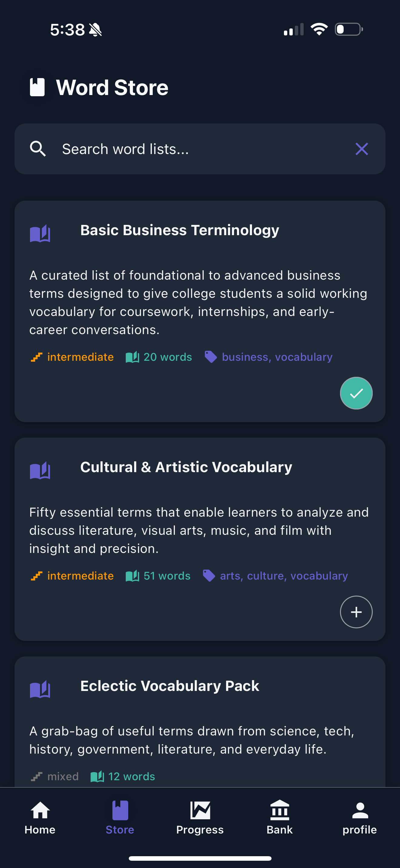Open the Basic Business Terminology title
Screen dimensions: 400x868
[x=179, y=231]
